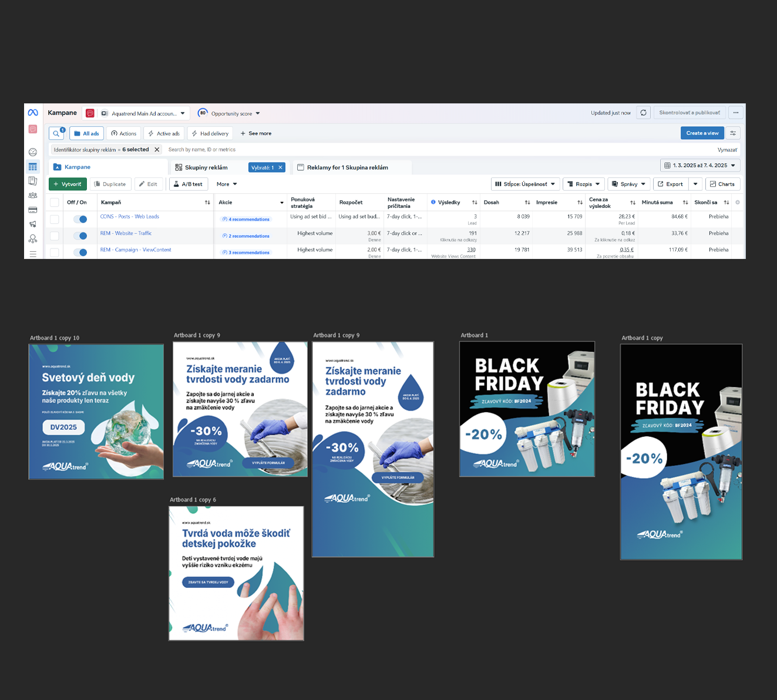Image resolution: width=777 pixels, height=700 pixels.
Task: Open the date range 1. 3. 2025 až 7. 4. 2025
Action: click(x=700, y=166)
